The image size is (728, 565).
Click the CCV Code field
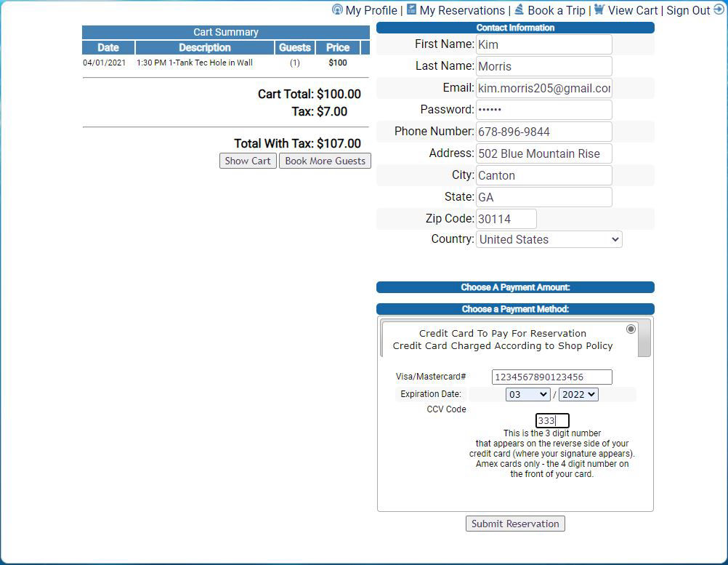point(552,421)
